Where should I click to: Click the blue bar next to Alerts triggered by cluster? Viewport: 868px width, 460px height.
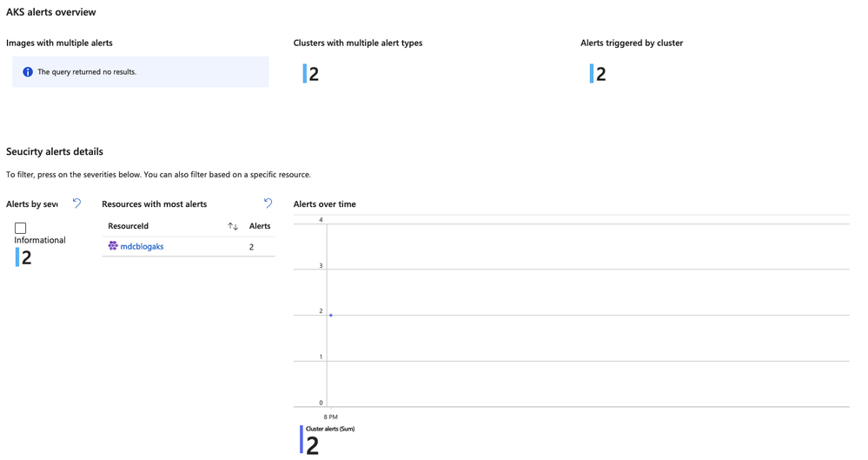[592, 74]
